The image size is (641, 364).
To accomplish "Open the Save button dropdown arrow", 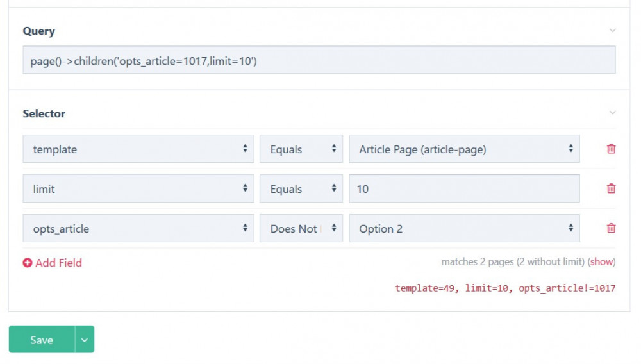I will pyautogui.click(x=85, y=340).
